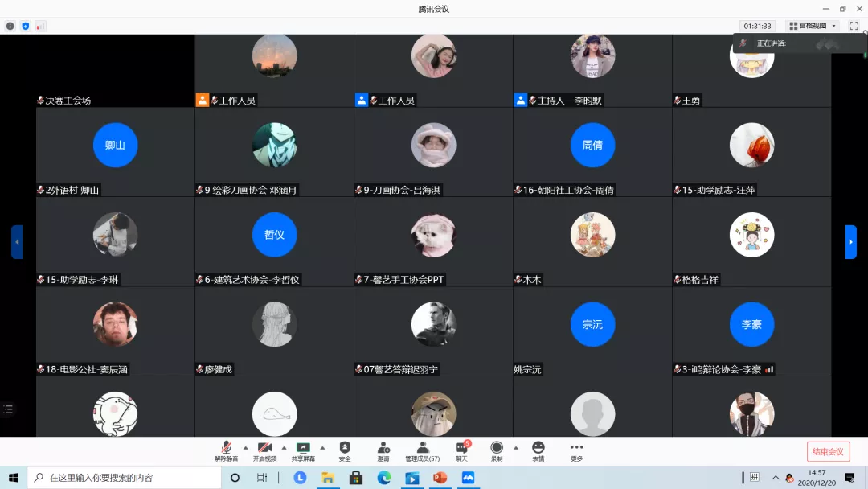
Task: Open 管理成员 participants panel
Action: [x=422, y=450]
